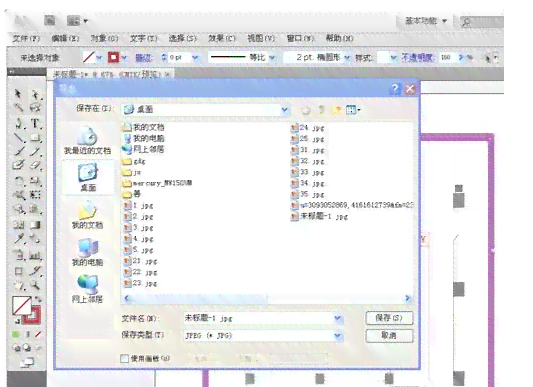Select the Gradient tool

pyautogui.click(x=35, y=225)
